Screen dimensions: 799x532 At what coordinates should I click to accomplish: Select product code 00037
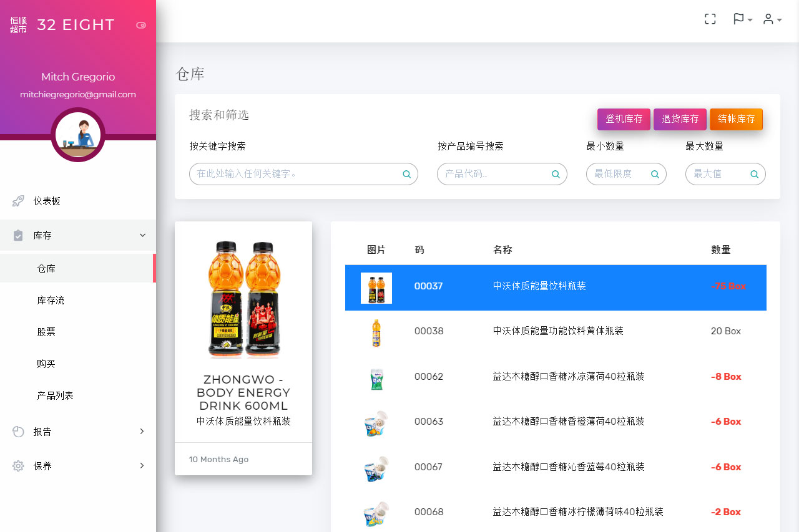(428, 286)
